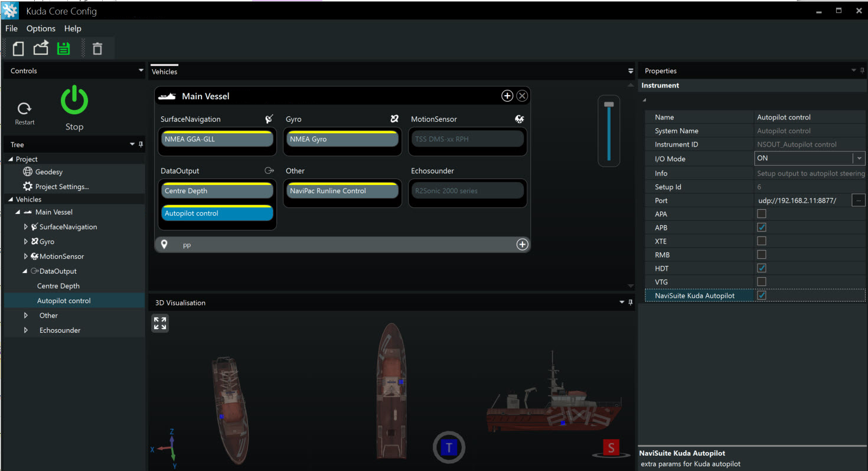Click the trash icon to delete
Image resolution: width=868 pixels, height=471 pixels.
pos(98,48)
